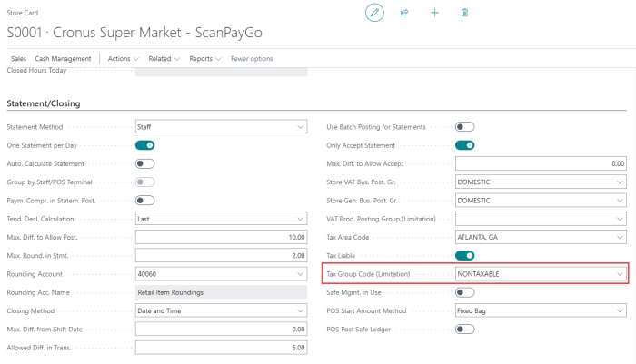Click the Delete trash icon
This screenshot has width=636, height=364.
pyautogui.click(x=464, y=13)
